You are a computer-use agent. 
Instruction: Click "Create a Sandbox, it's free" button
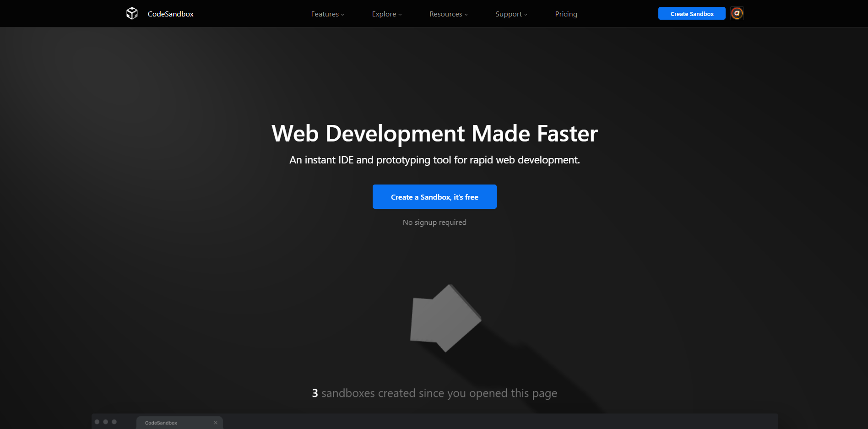coord(434,197)
